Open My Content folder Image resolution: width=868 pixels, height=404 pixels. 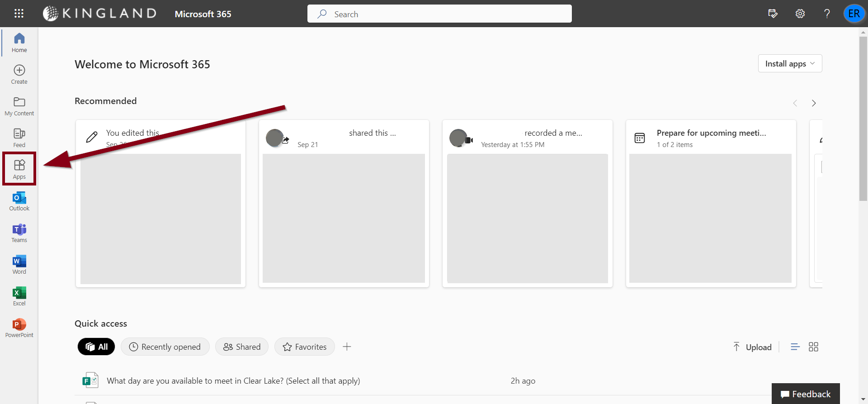(x=19, y=106)
